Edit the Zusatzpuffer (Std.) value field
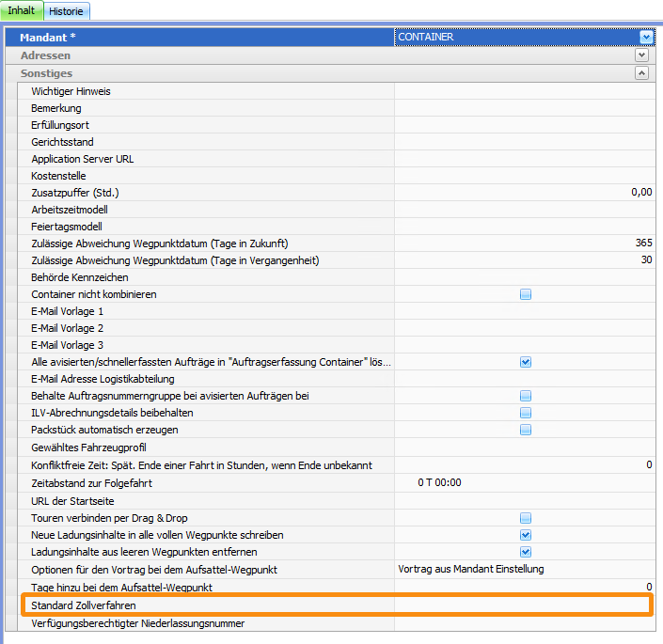Image resolution: width=663 pixels, height=644 pixels. coord(523,192)
